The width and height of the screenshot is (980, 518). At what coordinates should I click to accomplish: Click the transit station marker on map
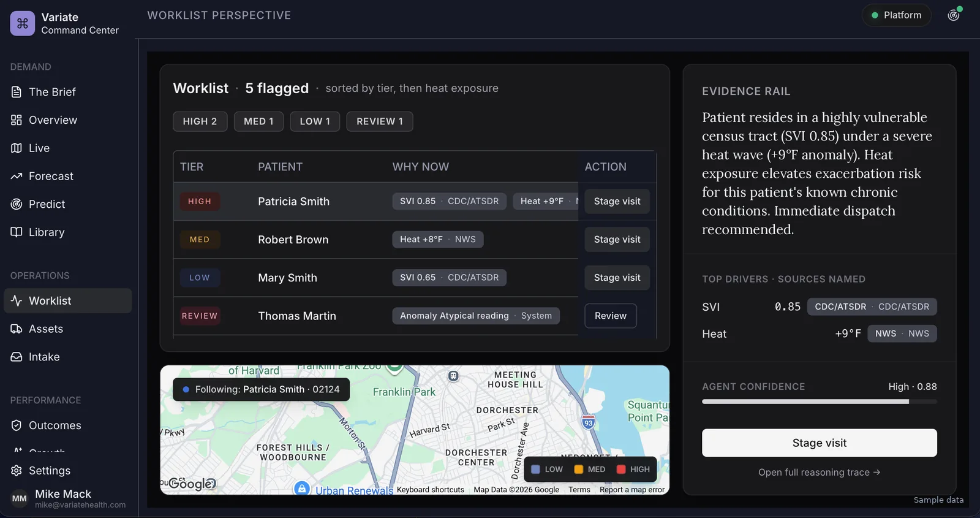[x=453, y=376]
